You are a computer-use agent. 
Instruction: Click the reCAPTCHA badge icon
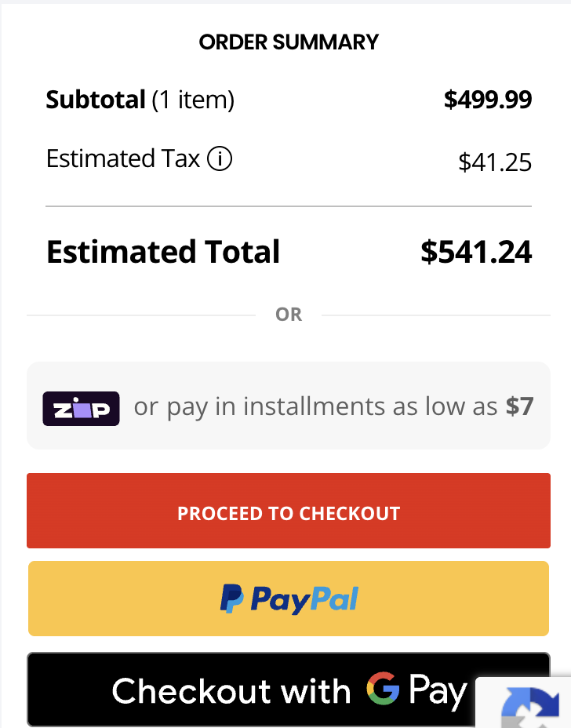point(529,707)
